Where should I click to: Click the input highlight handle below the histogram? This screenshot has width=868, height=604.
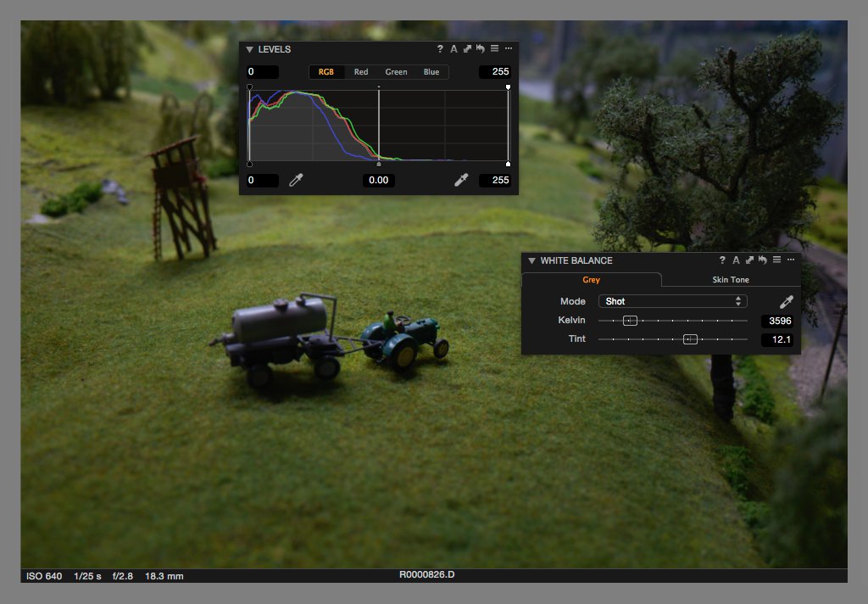[x=509, y=164]
